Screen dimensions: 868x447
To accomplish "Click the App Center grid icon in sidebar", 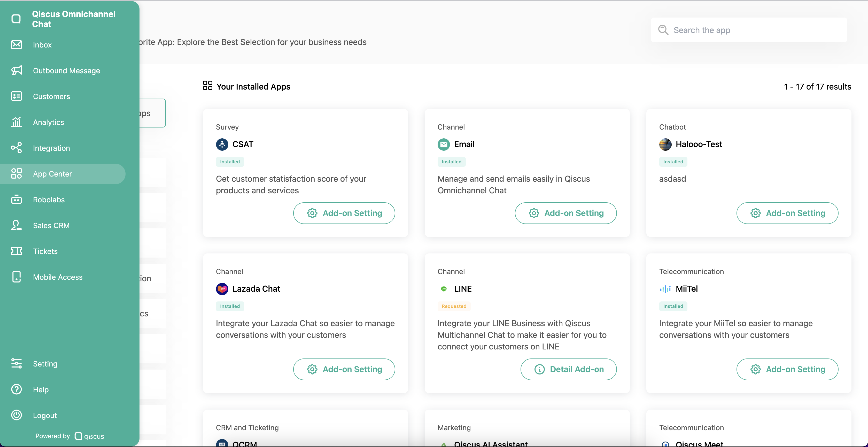I will click(16, 174).
